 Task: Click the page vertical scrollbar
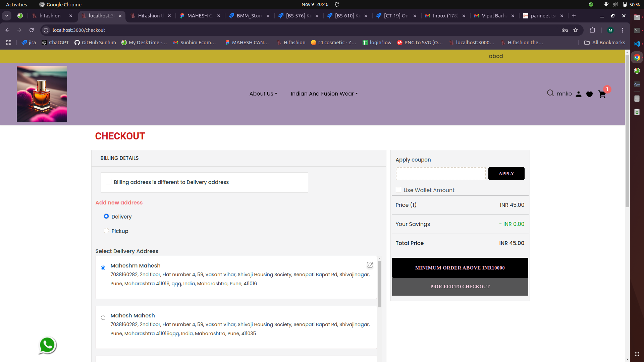coord(627,131)
